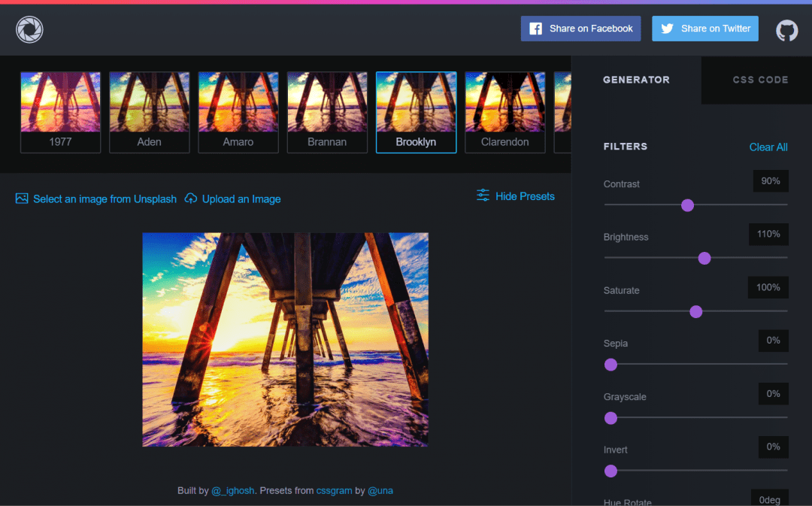Click the cloud upload icon
The height and width of the screenshot is (506, 812).
click(191, 198)
